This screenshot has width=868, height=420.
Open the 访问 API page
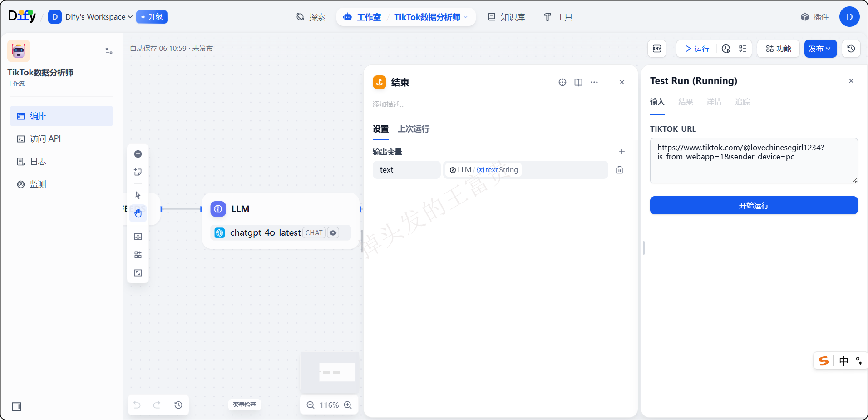(61, 138)
